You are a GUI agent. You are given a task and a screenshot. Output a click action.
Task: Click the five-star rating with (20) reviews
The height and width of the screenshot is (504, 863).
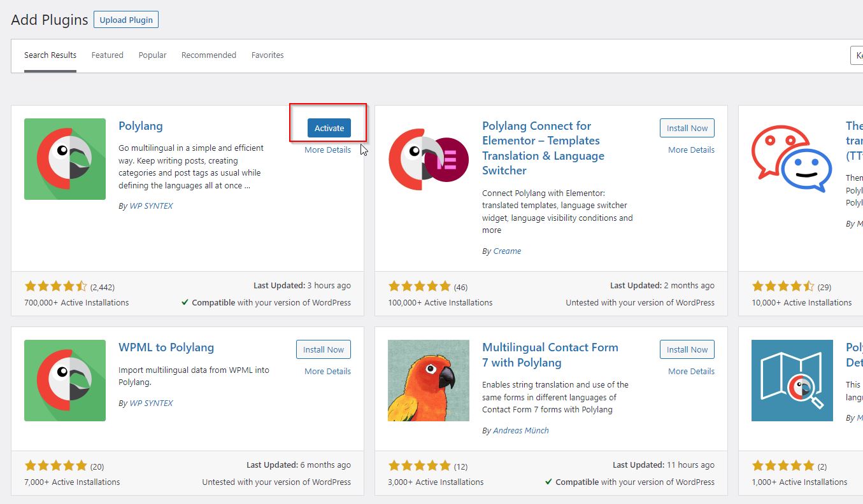(x=55, y=466)
